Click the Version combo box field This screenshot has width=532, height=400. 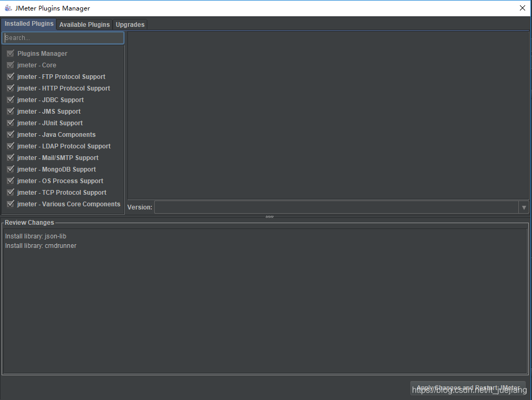point(337,207)
